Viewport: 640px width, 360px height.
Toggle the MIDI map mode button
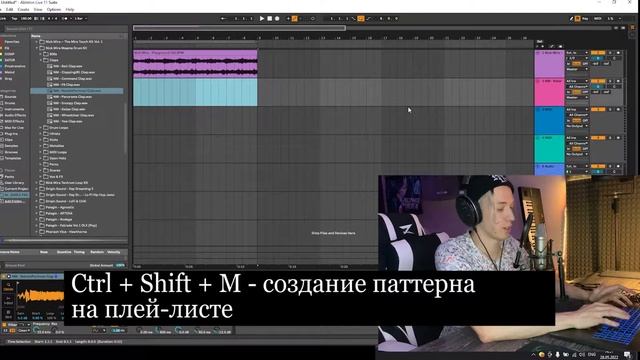[598, 18]
